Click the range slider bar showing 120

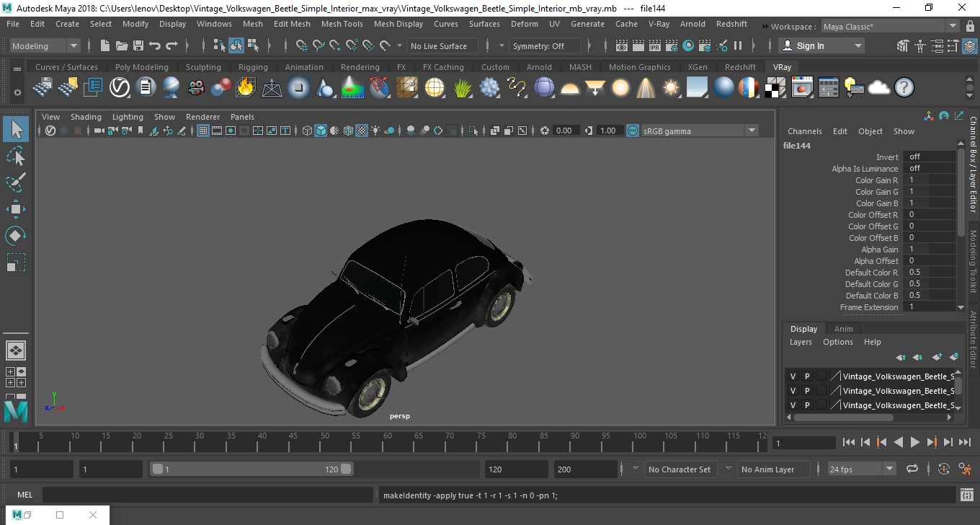[x=251, y=469]
